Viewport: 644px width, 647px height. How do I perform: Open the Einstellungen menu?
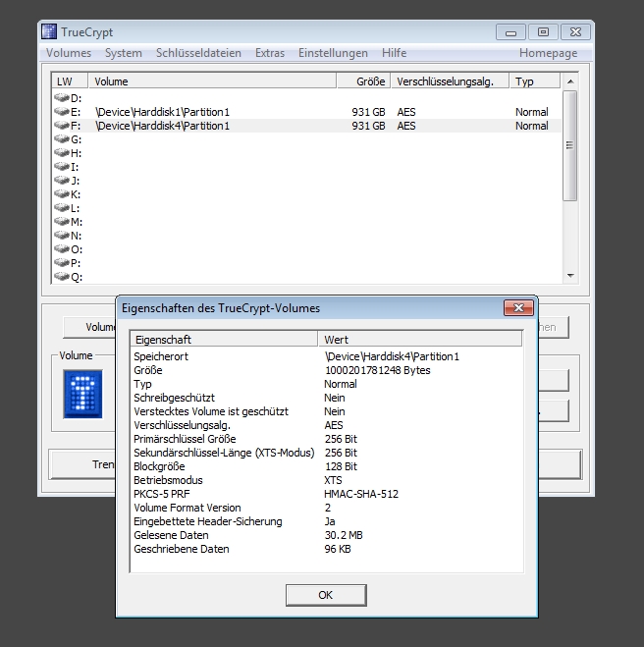coord(333,53)
